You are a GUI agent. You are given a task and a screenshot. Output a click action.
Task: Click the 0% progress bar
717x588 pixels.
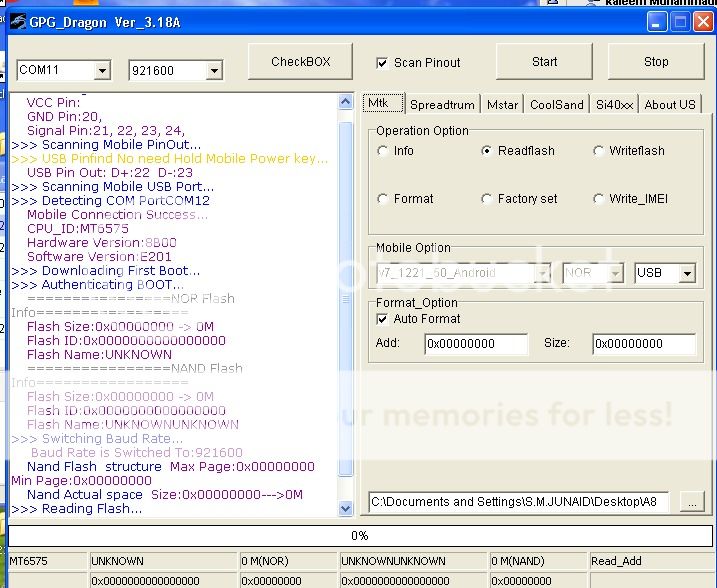click(360, 535)
